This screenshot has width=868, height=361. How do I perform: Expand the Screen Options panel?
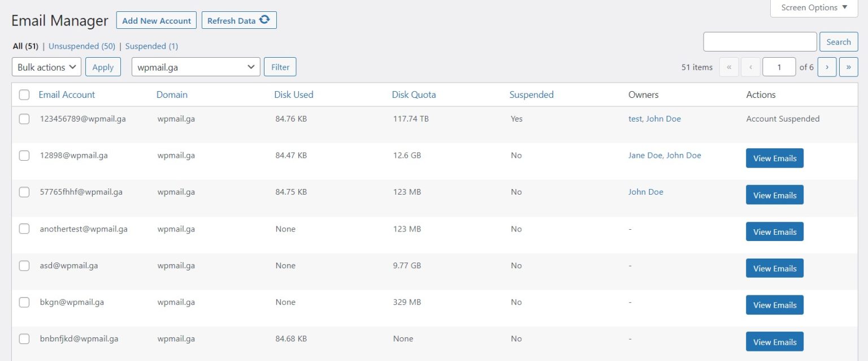(x=813, y=7)
